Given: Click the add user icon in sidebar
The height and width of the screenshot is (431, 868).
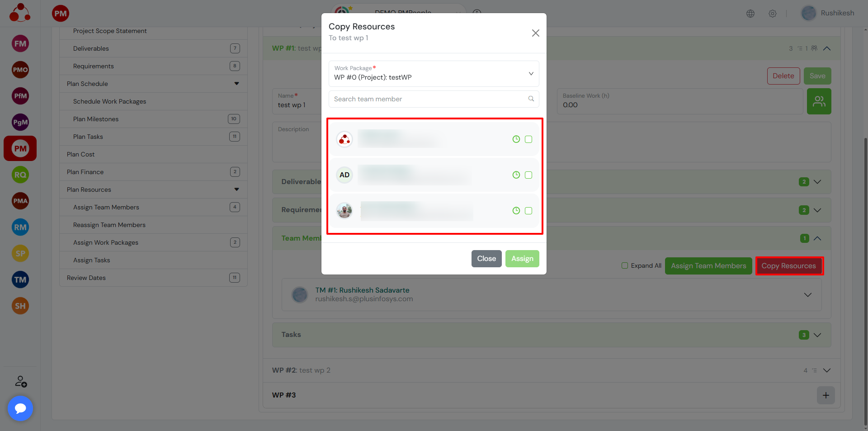Looking at the screenshot, I should 21,382.
